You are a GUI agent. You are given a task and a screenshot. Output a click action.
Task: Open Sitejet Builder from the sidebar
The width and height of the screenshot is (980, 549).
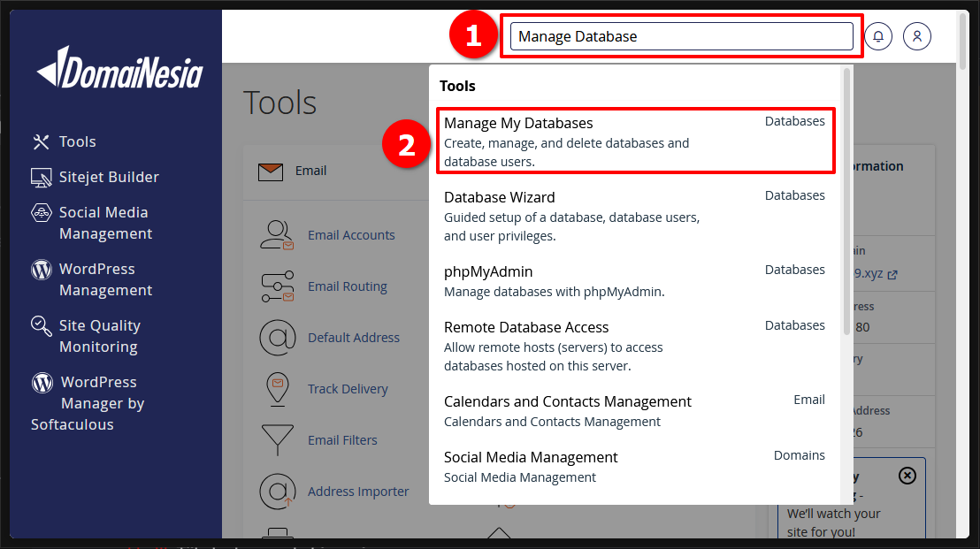pyautogui.click(x=109, y=177)
